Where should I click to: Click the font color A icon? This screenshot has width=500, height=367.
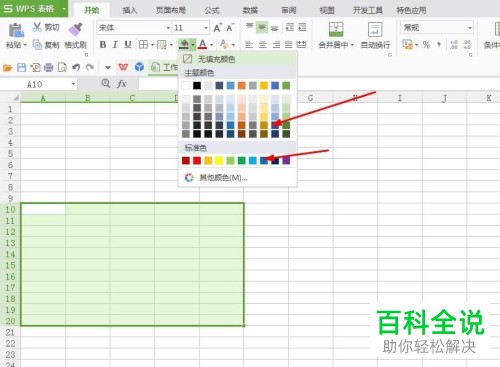point(203,44)
